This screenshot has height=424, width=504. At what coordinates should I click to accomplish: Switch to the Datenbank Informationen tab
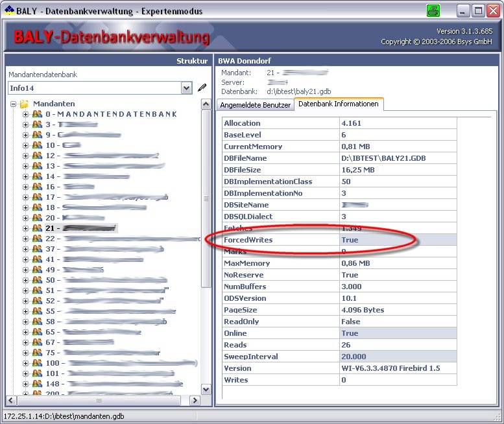pos(339,104)
